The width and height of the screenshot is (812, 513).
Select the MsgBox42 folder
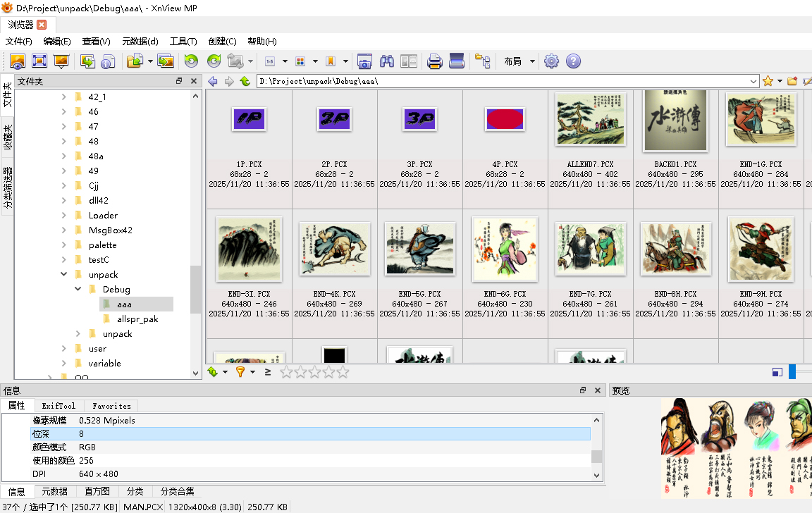(110, 230)
